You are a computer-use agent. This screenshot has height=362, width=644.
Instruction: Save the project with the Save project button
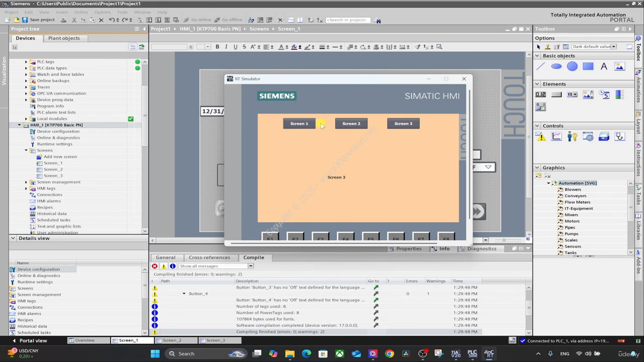pos(38,20)
